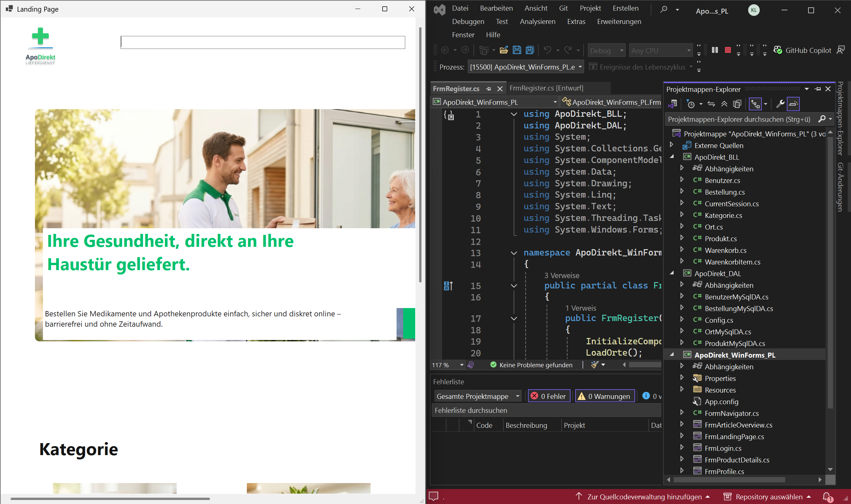This screenshot has height=504, width=851.
Task: Collapse the ApoDirekt_BLL project node
Action: click(672, 157)
